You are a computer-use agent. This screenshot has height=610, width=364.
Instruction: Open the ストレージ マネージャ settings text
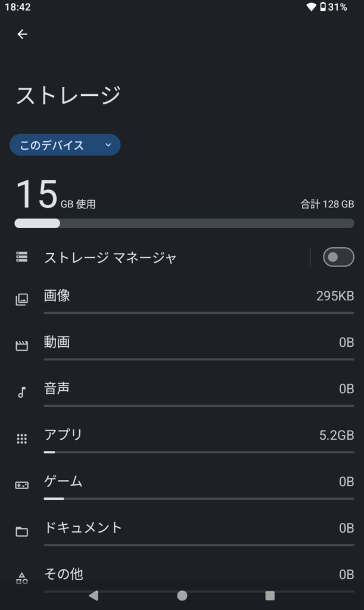pyautogui.click(x=111, y=257)
